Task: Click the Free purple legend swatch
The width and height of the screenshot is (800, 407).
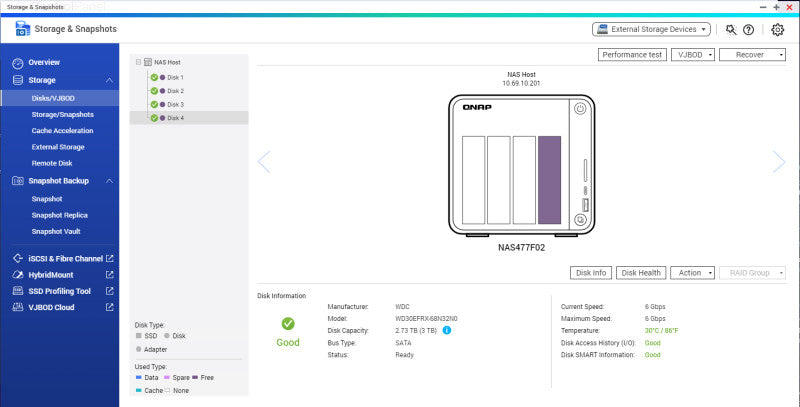Action: coord(195,378)
